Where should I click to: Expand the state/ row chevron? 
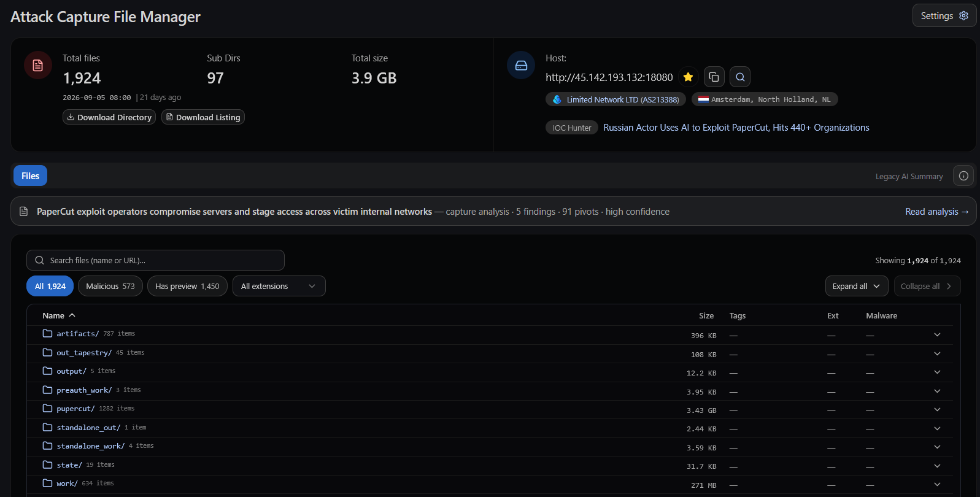point(937,466)
